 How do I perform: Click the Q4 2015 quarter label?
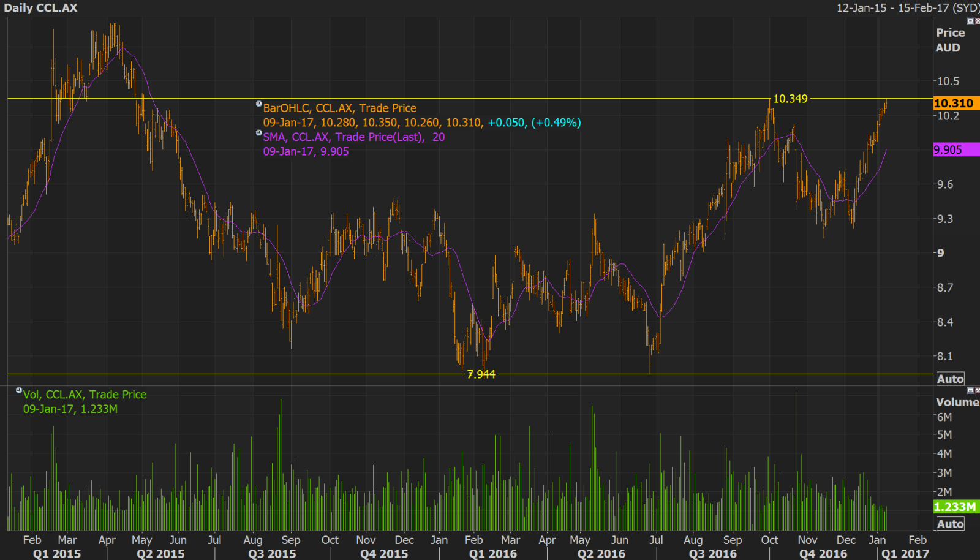tap(384, 554)
